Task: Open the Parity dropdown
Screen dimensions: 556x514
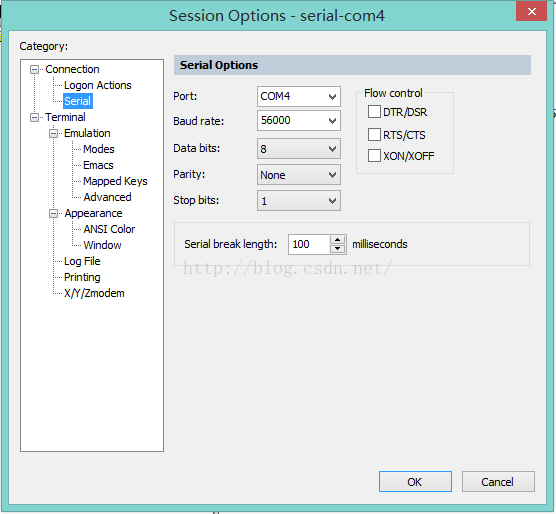Action: (299, 174)
